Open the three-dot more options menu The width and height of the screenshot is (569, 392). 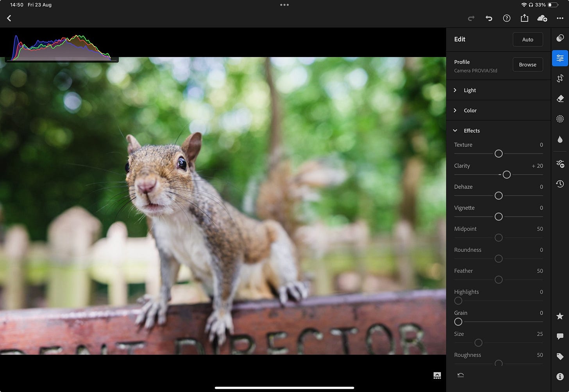tap(560, 18)
